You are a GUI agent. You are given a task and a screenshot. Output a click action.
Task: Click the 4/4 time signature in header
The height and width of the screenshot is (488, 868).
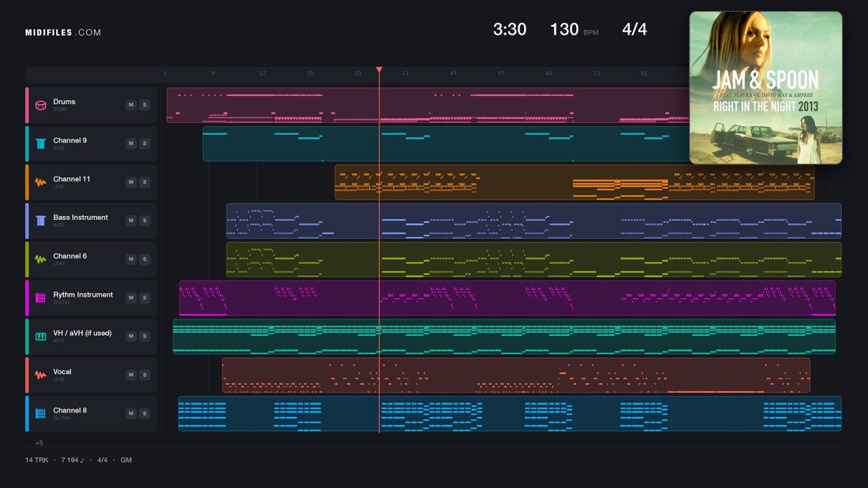634,29
